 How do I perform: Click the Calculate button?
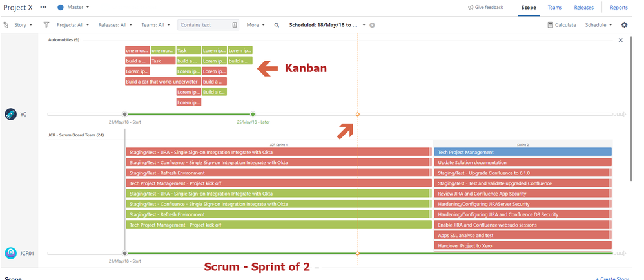[x=562, y=25]
